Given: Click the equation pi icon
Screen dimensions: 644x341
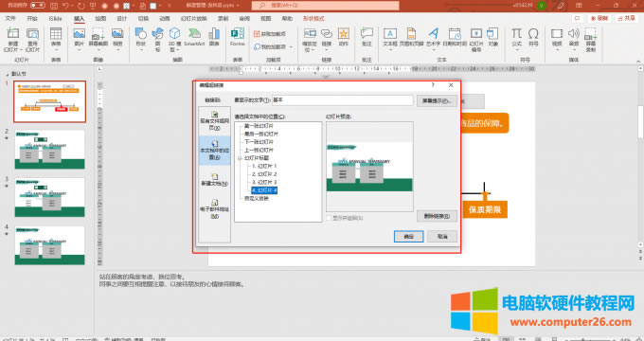Looking at the screenshot, I should click(x=517, y=37).
